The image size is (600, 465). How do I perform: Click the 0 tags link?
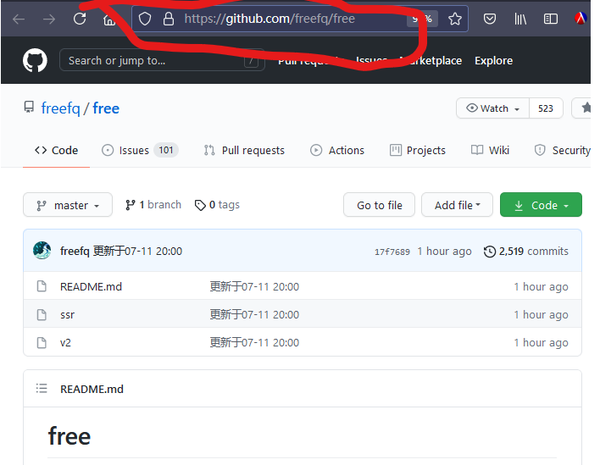point(217,205)
